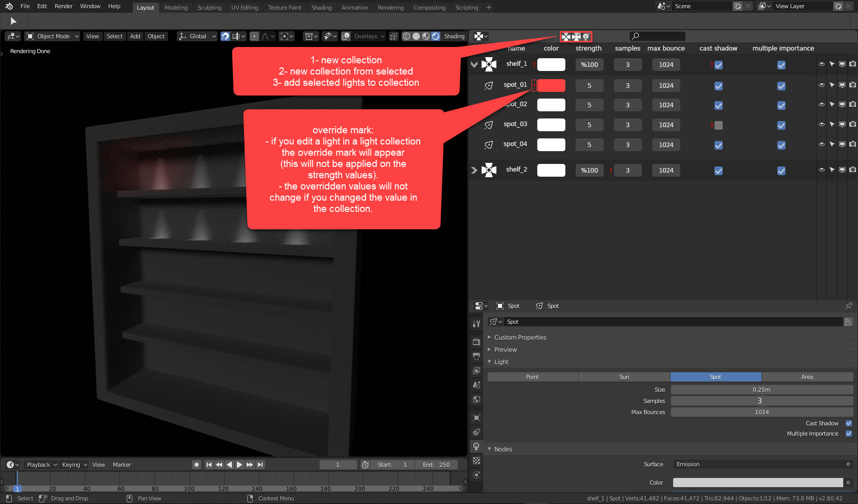Toggle Cast Shadow checkbox in Light panel

(x=849, y=423)
